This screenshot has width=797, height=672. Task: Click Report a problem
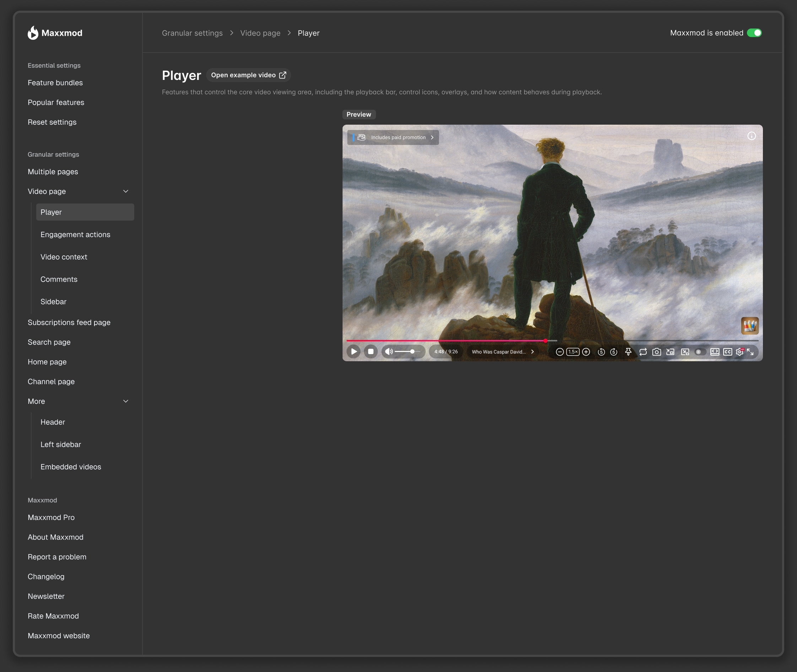[x=57, y=557]
